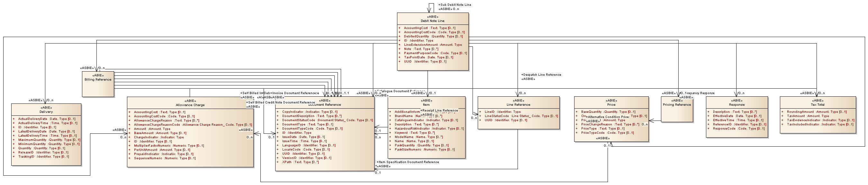Select the TrackingID attribute in Delivery
Image resolution: width=868 pixels, height=185 pixels.
point(43,157)
